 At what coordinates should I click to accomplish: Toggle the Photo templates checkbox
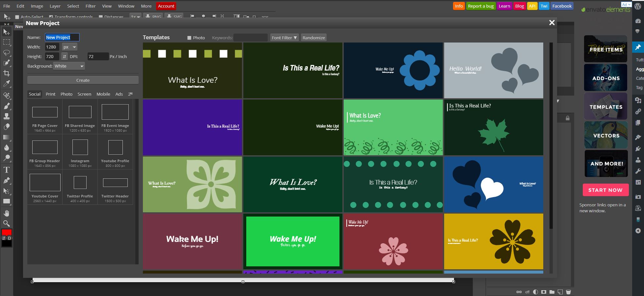(189, 38)
